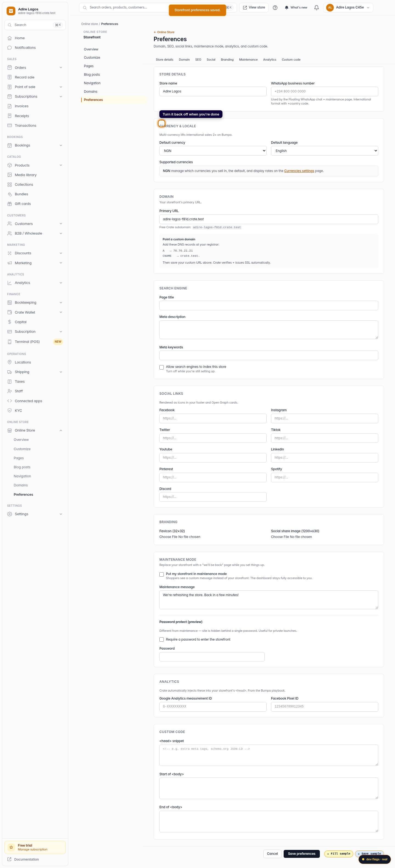Expand the Point of sale chevron
Viewport: 395px width, 868px height.
[x=61, y=87]
